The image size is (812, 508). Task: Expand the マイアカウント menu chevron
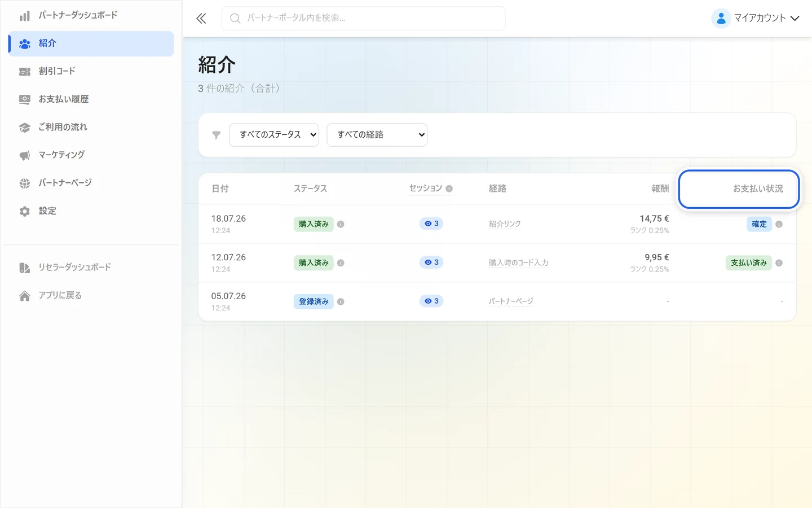tap(795, 19)
